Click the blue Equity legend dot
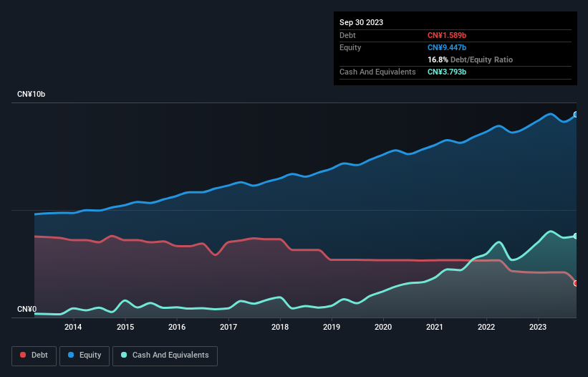This screenshot has height=377, width=588. pyautogui.click(x=71, y=355)
